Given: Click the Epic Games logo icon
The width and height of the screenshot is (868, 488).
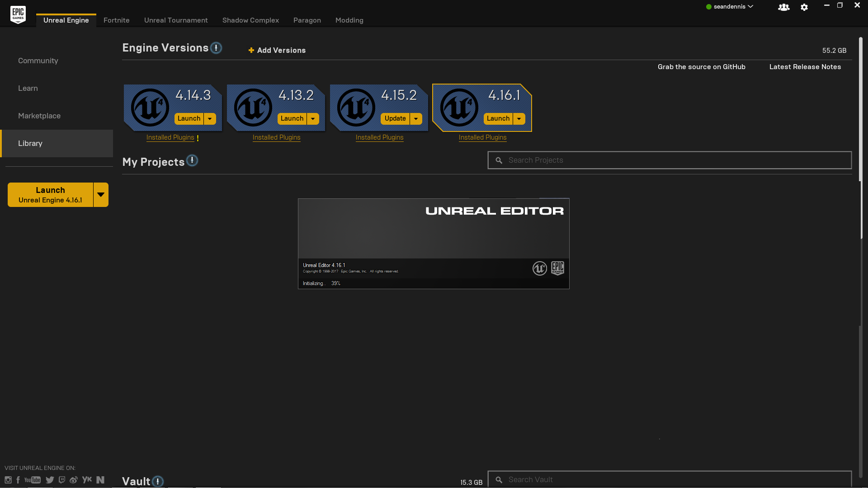Looking at the screenshot, I should [x=18, y=14].
